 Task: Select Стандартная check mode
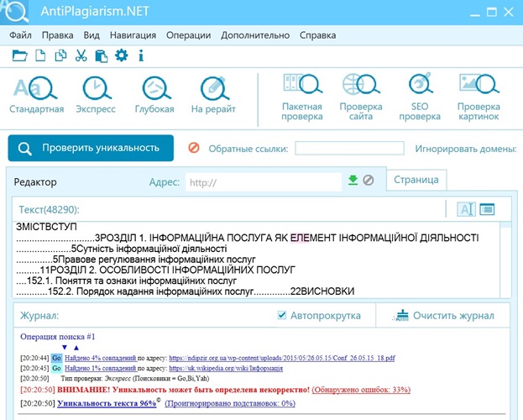click(36, 95)
